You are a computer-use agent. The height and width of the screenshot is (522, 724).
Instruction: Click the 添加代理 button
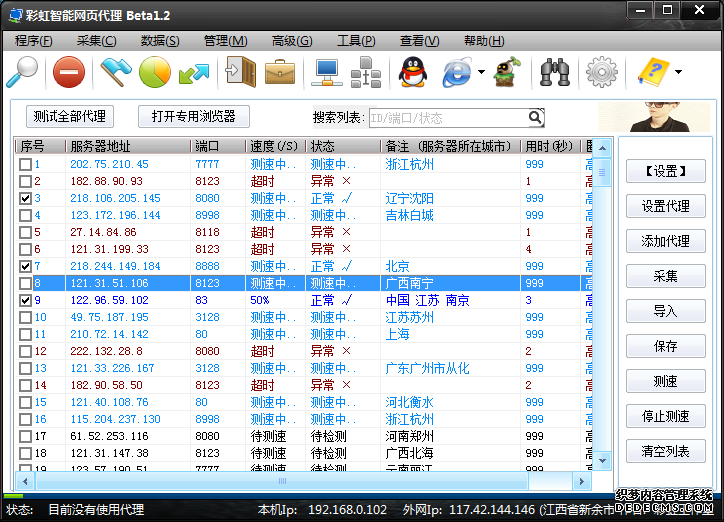click(x=665, y=241)
